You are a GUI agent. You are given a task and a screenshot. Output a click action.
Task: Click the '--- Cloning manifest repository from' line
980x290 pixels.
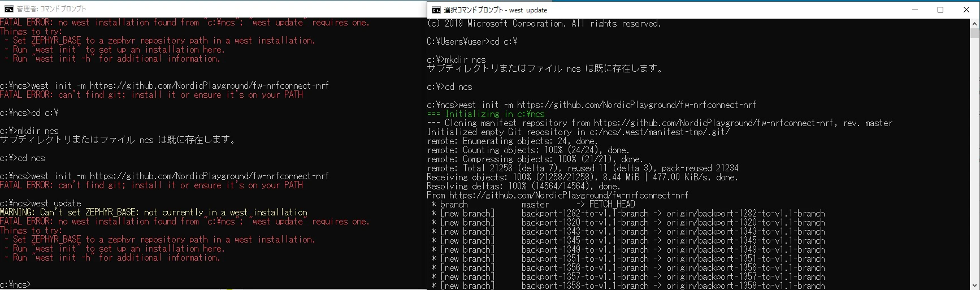(x=660, y=123)
